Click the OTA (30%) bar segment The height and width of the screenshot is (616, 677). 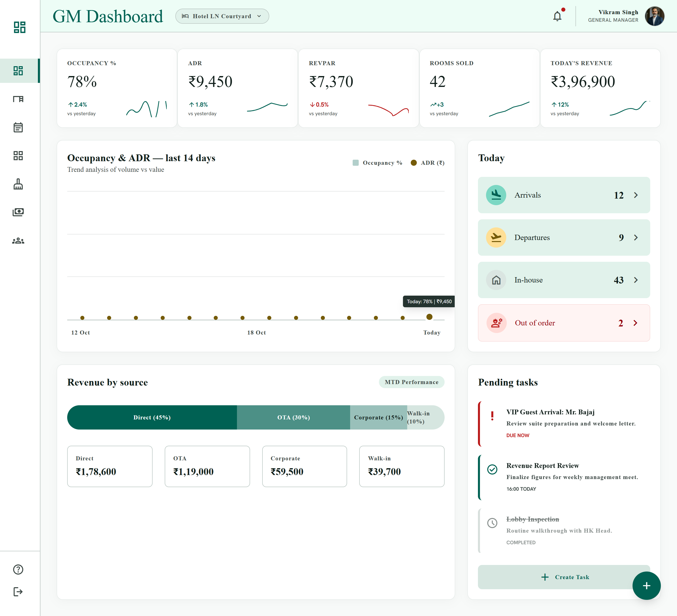294,417
